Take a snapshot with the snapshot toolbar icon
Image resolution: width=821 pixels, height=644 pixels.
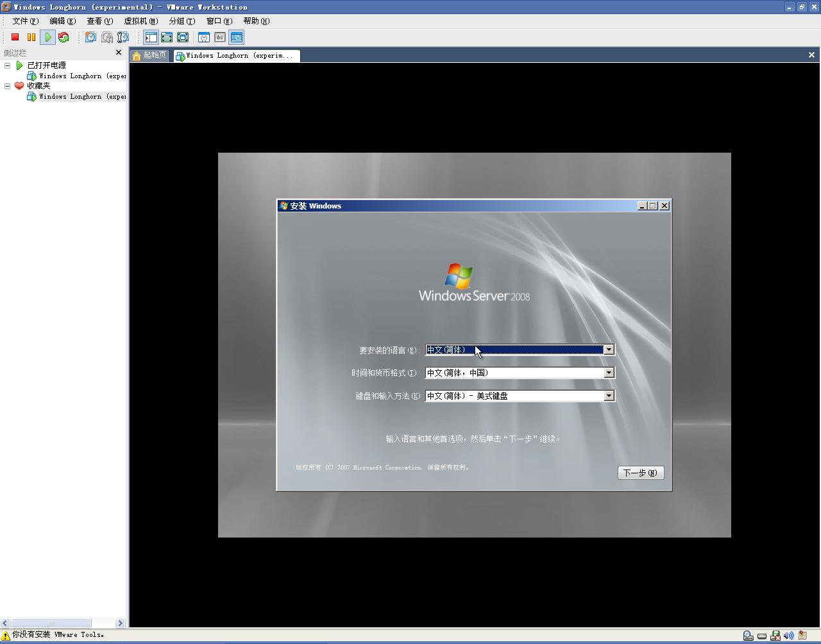click(x=91, y=37)
